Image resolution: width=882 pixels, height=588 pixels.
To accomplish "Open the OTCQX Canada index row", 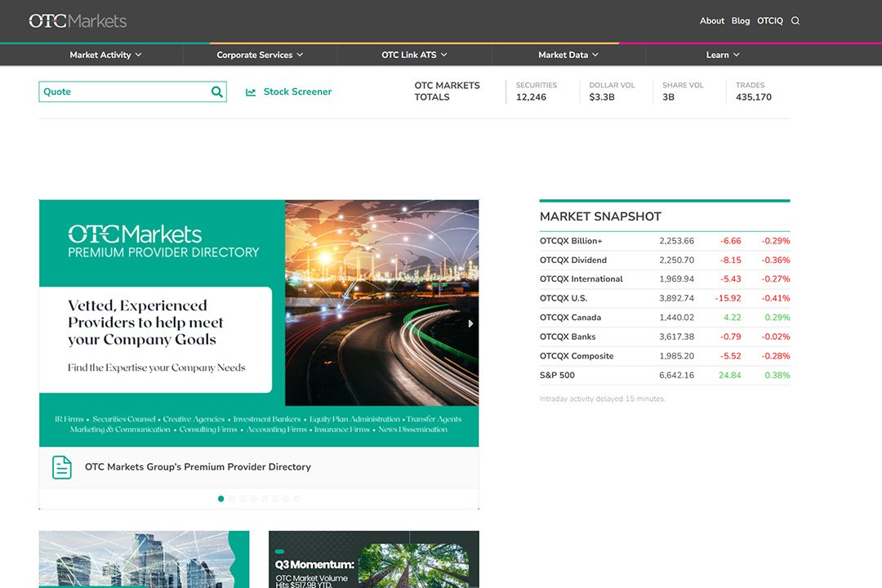I will 570,318.
